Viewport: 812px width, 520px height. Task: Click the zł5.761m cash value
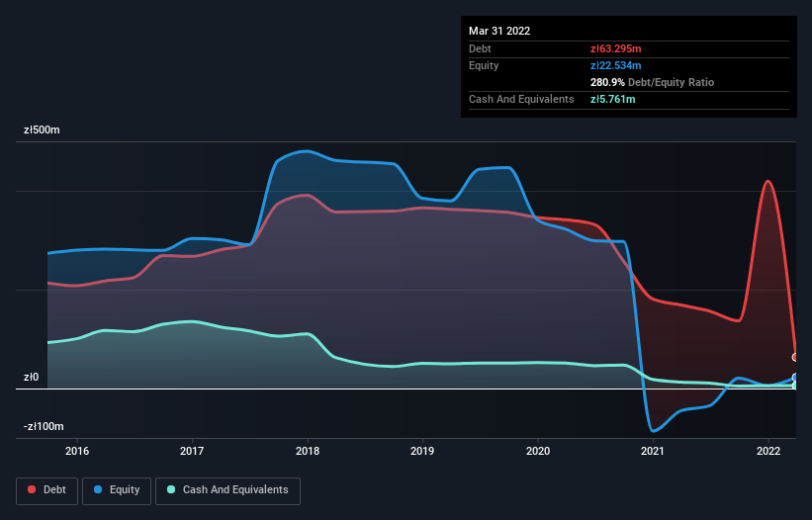click(x=612, y=99)
